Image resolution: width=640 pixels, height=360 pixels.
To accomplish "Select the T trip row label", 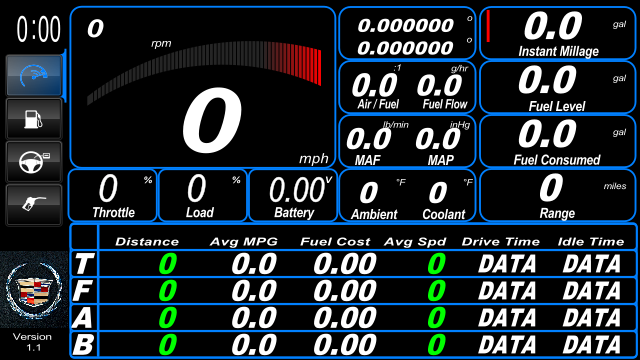I will [84, 264].
